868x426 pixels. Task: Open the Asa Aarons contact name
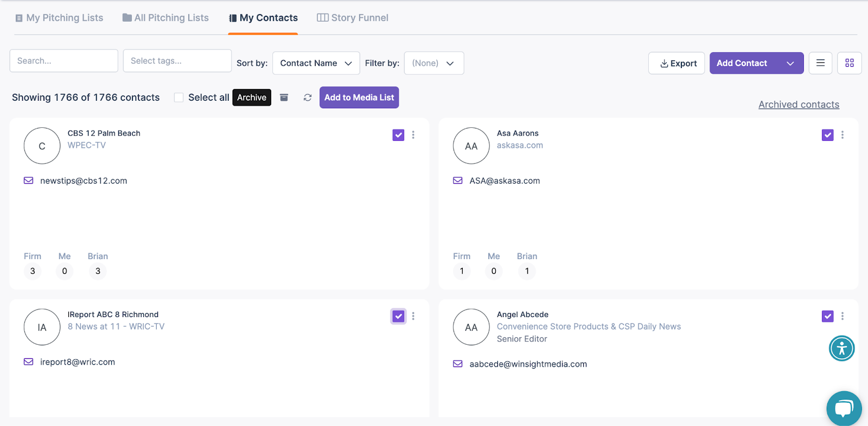coord(518,133)
